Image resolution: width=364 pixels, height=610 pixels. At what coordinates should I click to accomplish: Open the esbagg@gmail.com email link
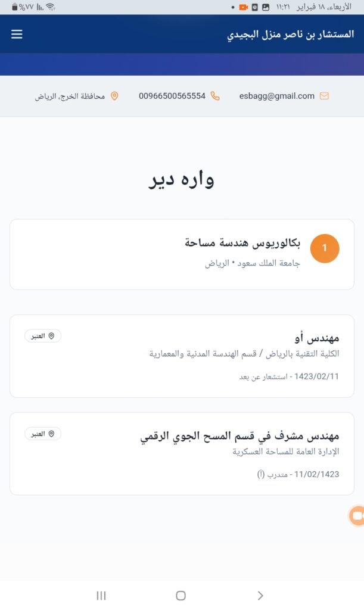[x=276, y=96]
